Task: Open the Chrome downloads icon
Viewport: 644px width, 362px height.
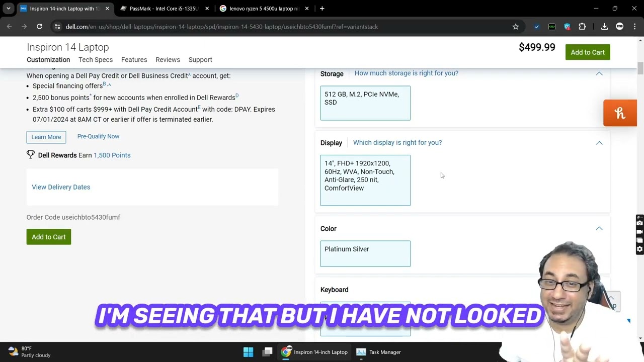Action: 605,27
